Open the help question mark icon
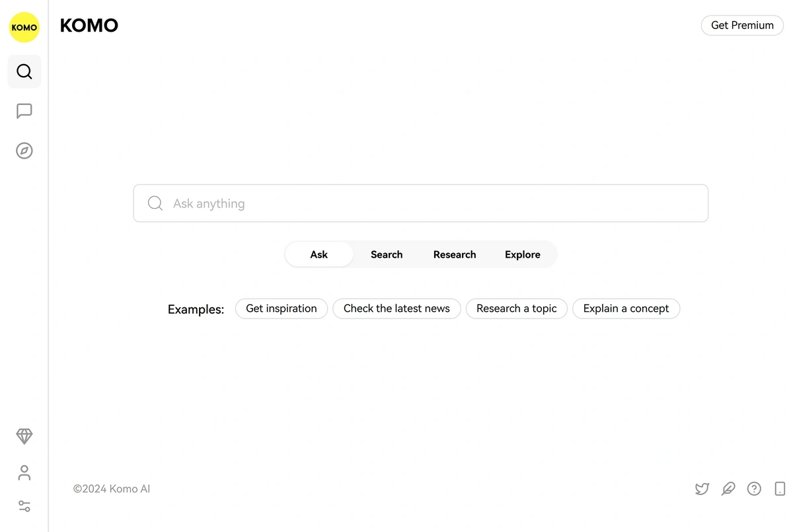The height and width of the screenshot is (532, 793). [x=754, y=489]
